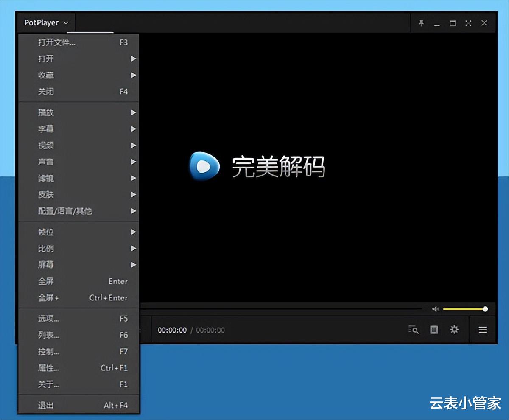Pin the player window on top
Image resolution: width=509 pixels, height=420 pixels.
pyautogui.click(x=421, y=23)
